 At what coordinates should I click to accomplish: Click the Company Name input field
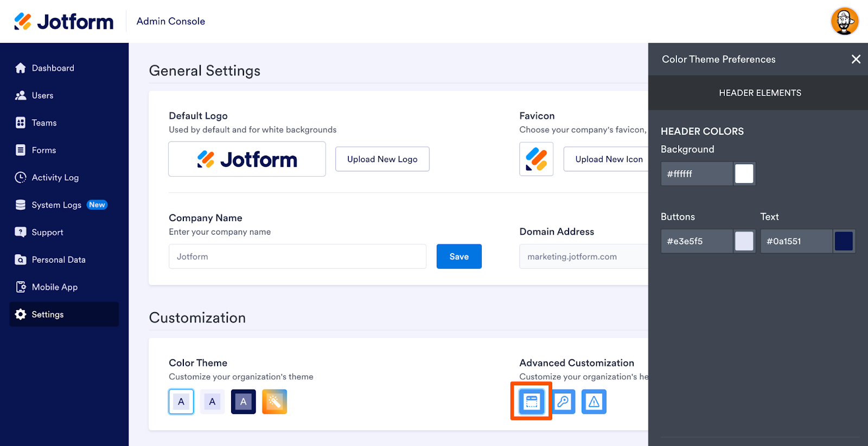[x=297, y=256]
